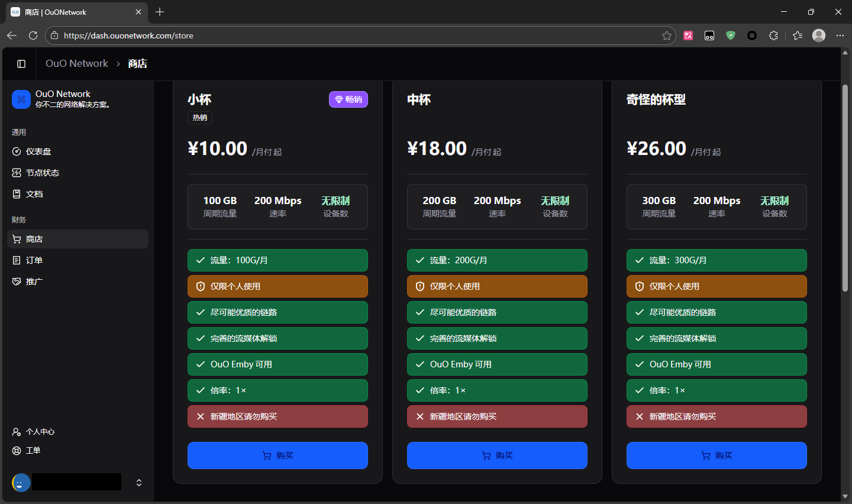Open the 仪表盘 dashboard menu item
Viewport: 852px width, 504px height.
click(x=38, y=151)
